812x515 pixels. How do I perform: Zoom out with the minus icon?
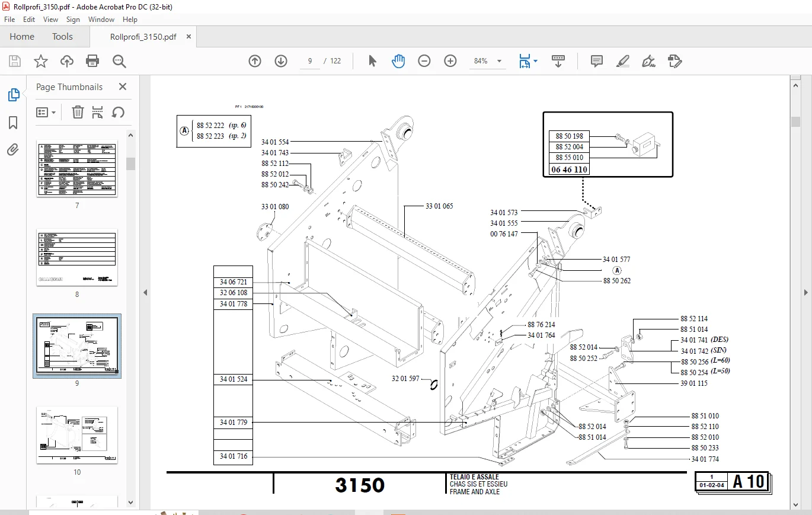click(x=424, y=61)
